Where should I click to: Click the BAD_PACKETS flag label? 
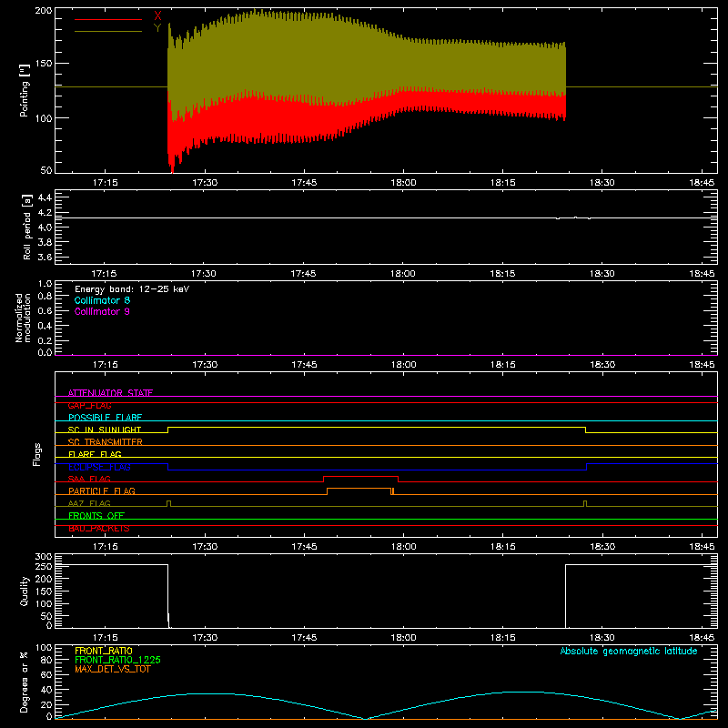tap(99, 528)
